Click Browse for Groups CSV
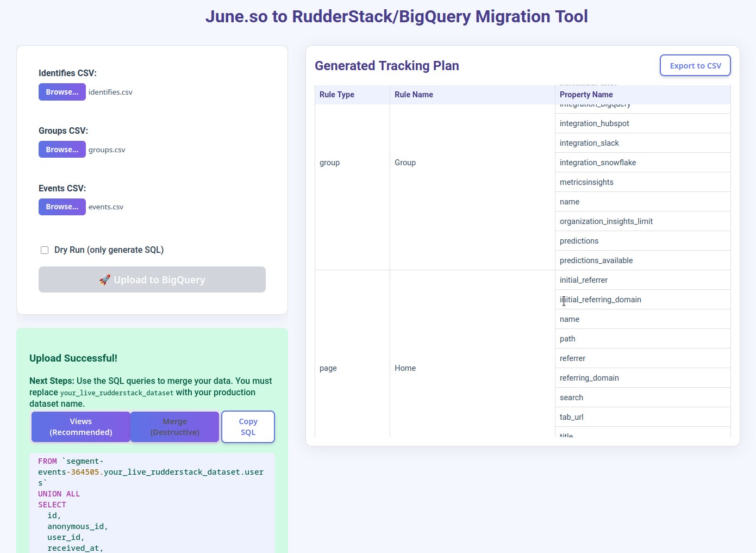The image size is (756, 553). [62, 150]
